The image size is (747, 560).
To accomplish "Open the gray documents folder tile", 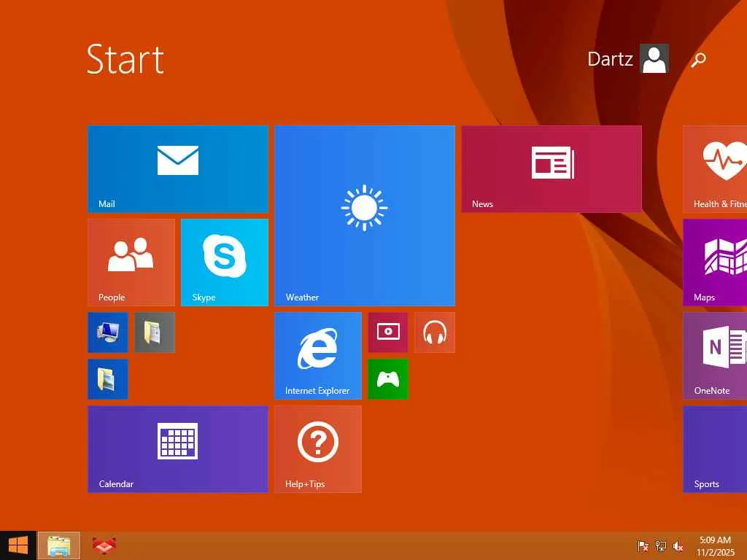I will click(155, 332).
